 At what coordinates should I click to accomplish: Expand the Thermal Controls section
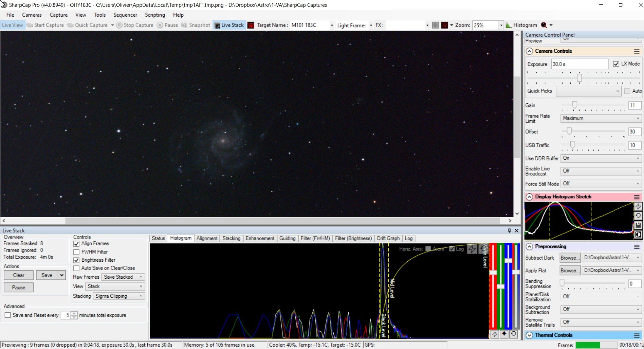529,335
